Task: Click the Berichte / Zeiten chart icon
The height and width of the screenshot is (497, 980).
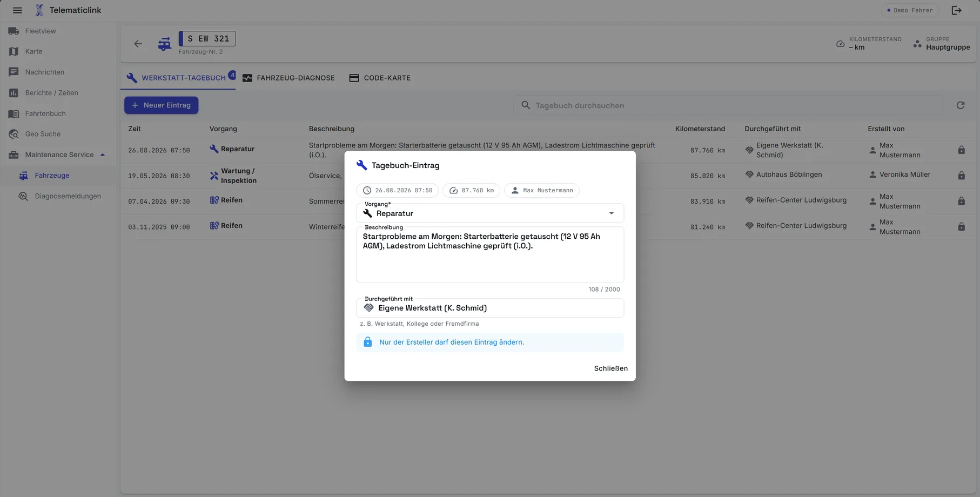Action: (x=14, y=93)
